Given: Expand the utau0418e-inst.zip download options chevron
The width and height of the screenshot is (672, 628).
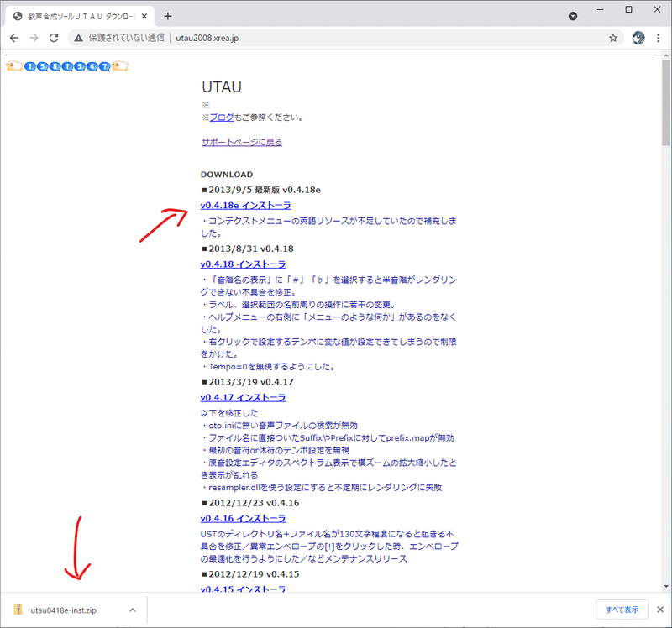Looking at the screenshot, I should click(x=133, y=610).
